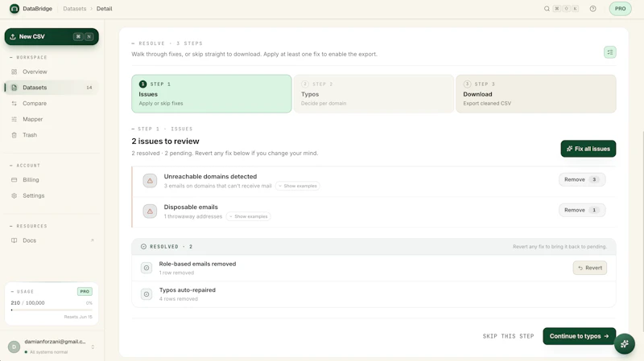Open Overview in the sidebar
This screenshot has height=361, width=644.
[x=52, y=72]
